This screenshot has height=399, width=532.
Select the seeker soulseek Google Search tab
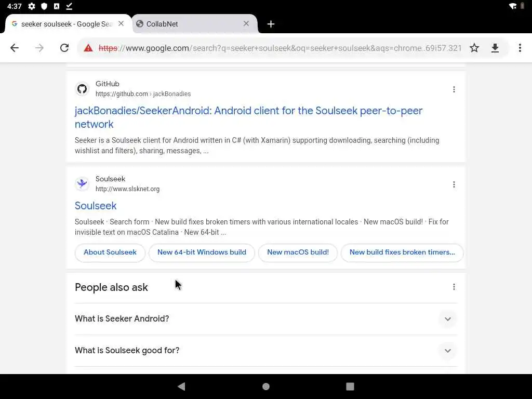(68, 24)
